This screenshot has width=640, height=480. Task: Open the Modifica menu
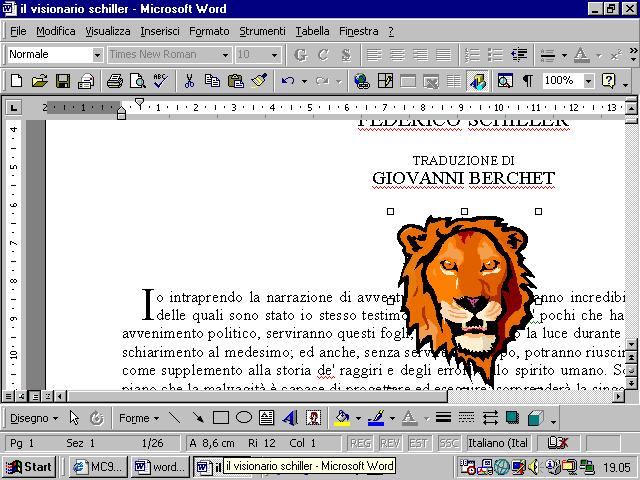pyautogui.click(x=56, y=31)
